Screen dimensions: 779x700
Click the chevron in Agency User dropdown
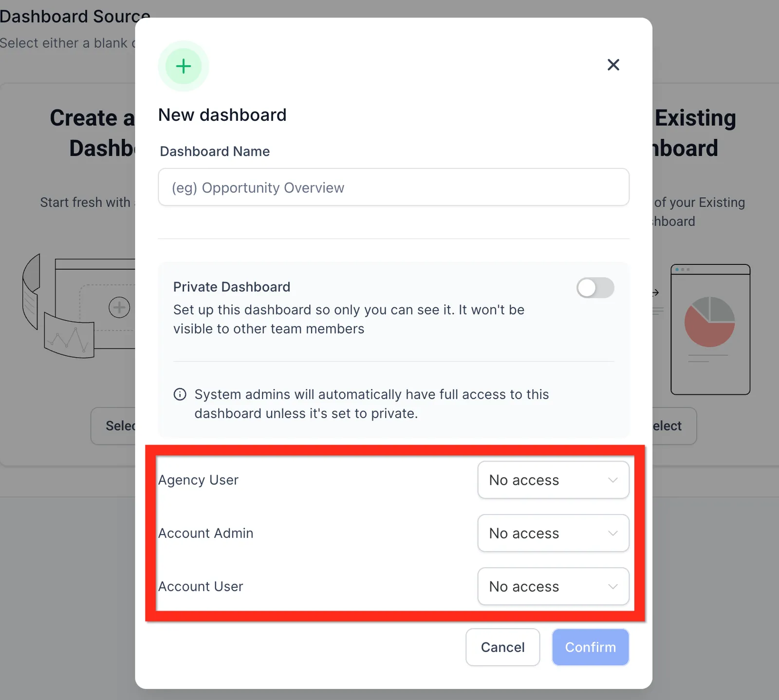click(x=613, y=480)
